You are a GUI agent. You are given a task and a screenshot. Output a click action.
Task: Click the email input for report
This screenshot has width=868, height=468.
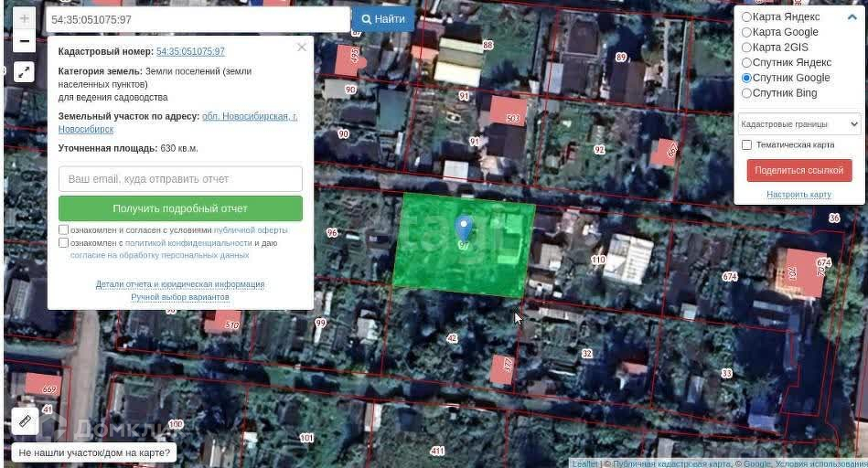(180, 179)
